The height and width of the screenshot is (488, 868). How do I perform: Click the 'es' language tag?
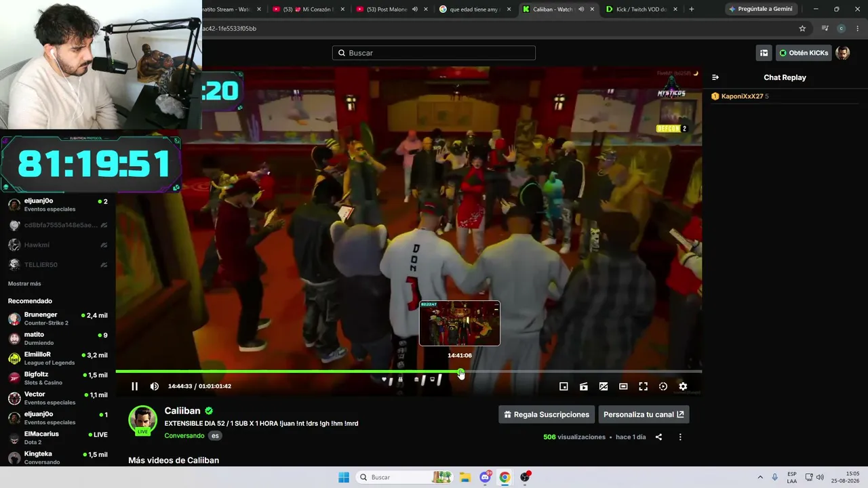(215, 436)
